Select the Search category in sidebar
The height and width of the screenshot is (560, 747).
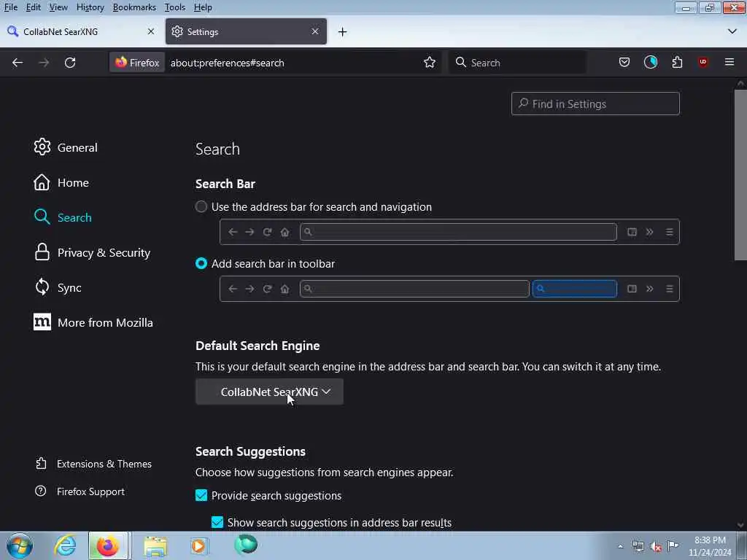pos(63,217)
